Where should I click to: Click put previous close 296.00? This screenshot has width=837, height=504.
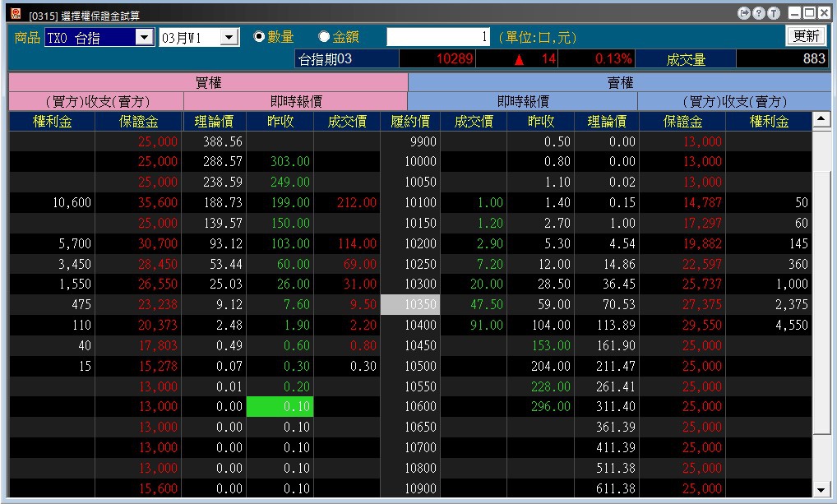click(x=550, y=406)
